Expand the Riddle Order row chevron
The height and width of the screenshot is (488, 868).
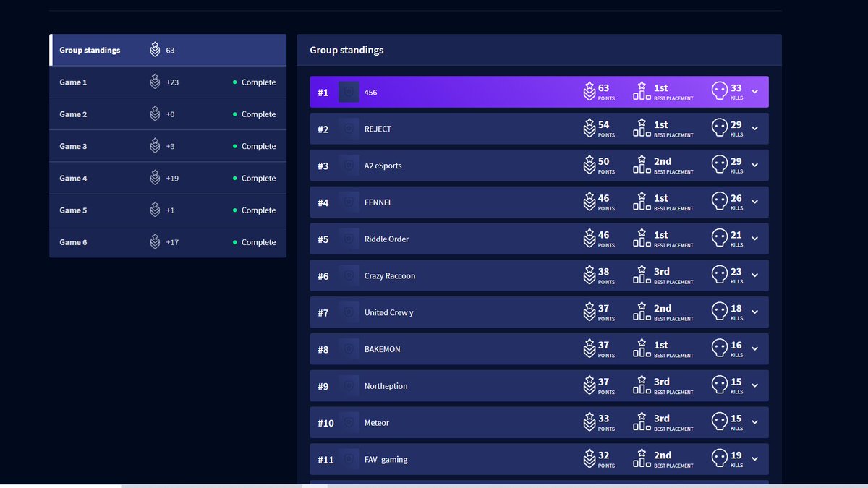[x=754, y=239]
